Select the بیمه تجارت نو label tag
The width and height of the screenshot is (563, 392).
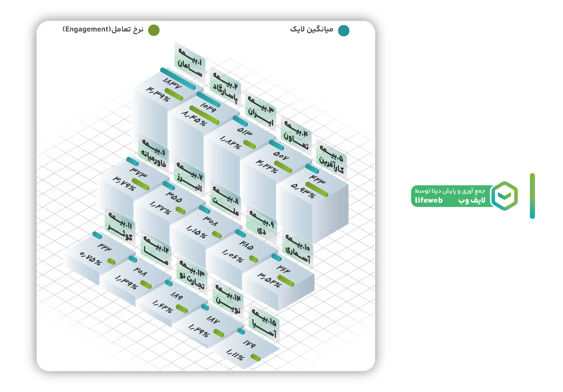coord(192,275)
